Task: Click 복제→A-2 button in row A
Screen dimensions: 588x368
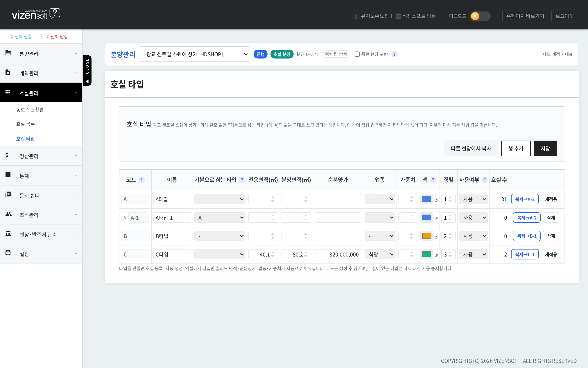Action: click(525, 199)
